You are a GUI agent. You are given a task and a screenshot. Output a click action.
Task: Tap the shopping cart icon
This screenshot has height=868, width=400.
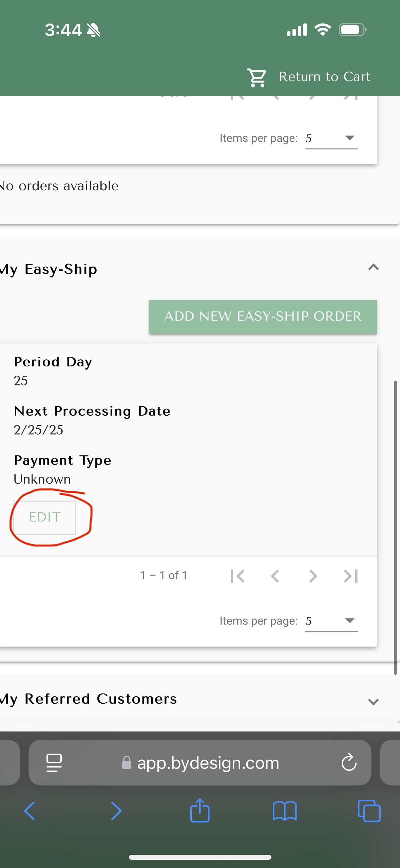pos(257,77)
